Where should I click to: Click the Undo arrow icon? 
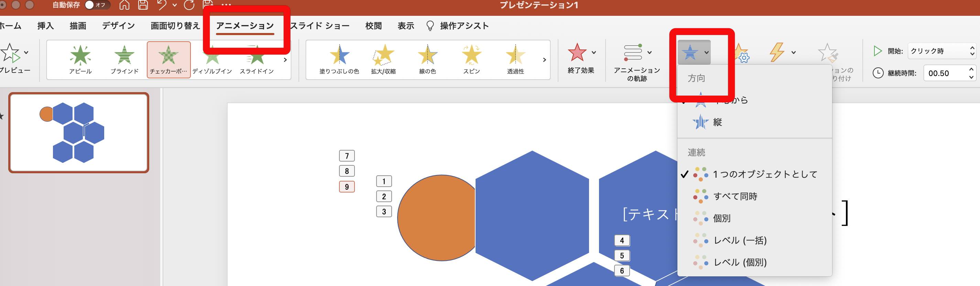pos(162,5)
